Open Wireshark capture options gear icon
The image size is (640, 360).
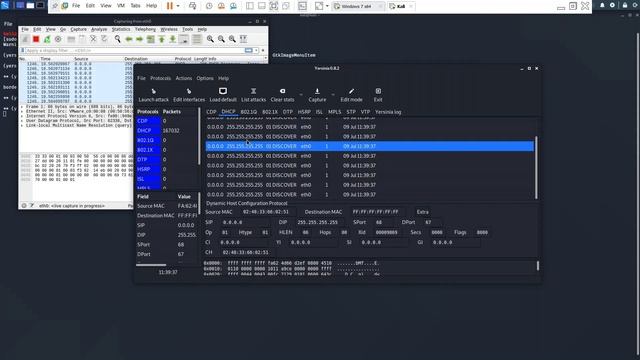[58, 39]
